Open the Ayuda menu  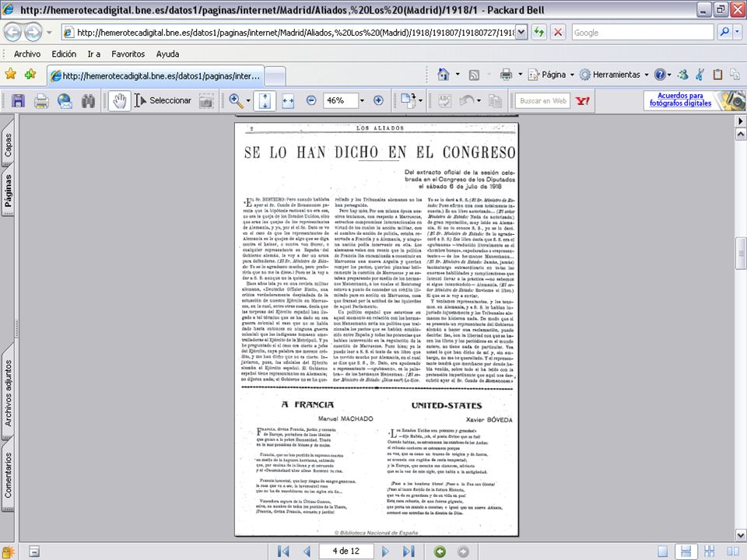[x=168, y=54]
